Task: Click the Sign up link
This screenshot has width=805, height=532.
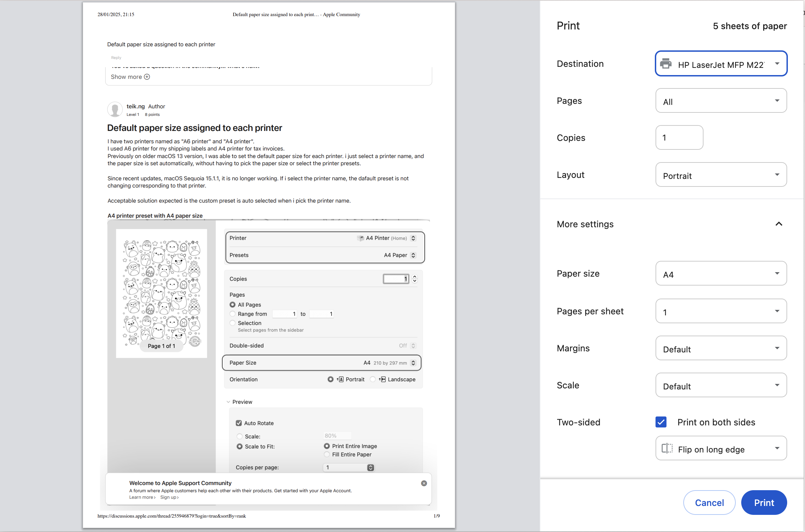Action: 169,497
